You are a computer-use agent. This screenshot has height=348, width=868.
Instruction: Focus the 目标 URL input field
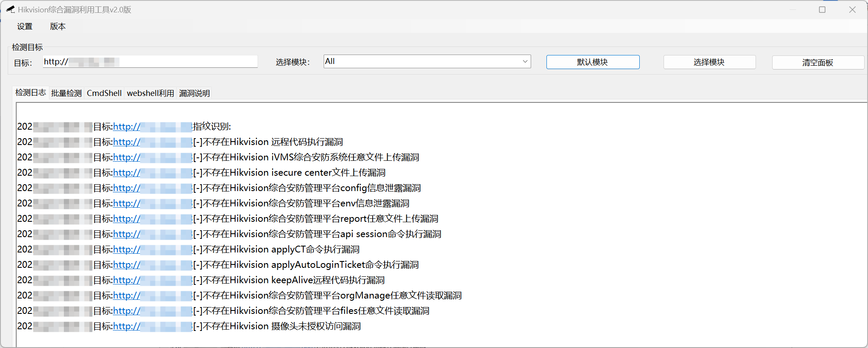tap(150, 62)
